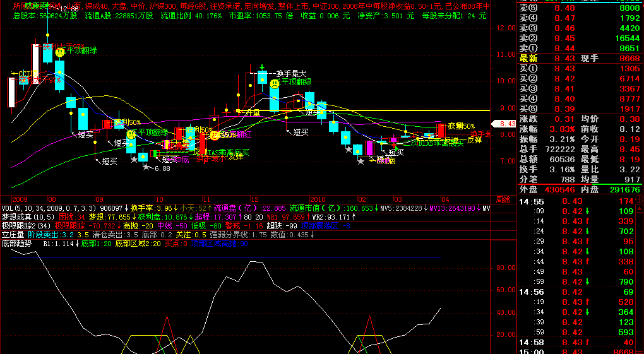Click the 获利盘:10.876 value
This screenshot has width=644, height=354.
162,217
